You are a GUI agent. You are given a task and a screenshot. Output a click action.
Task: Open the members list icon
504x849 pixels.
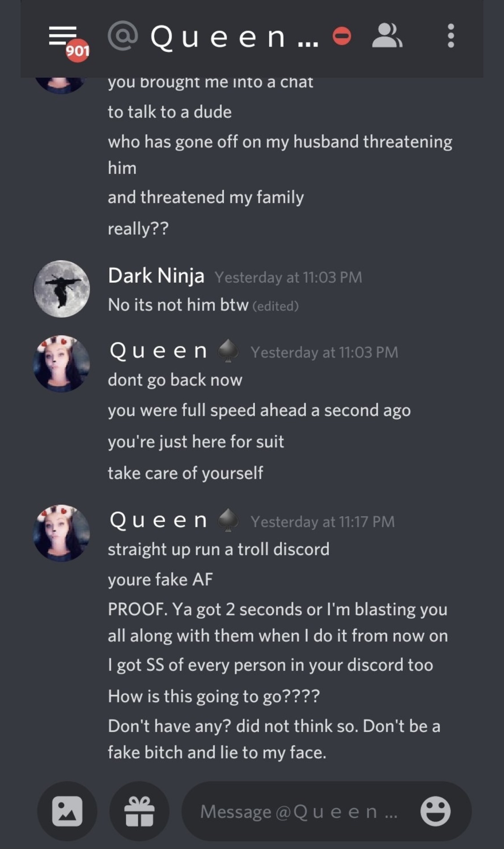point(387,36)
